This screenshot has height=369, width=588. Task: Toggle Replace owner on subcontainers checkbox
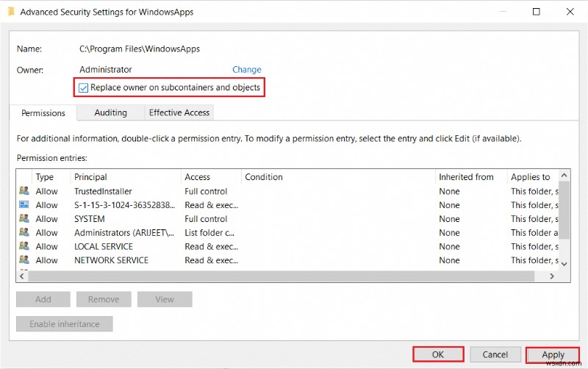(x=84, y=88)
